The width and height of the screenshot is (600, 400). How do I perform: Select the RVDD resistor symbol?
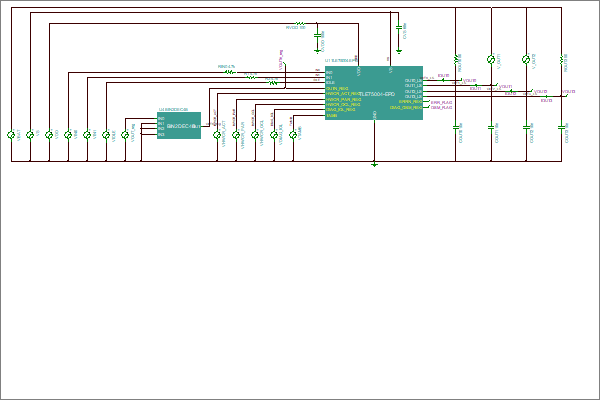[x=300, y=23]
